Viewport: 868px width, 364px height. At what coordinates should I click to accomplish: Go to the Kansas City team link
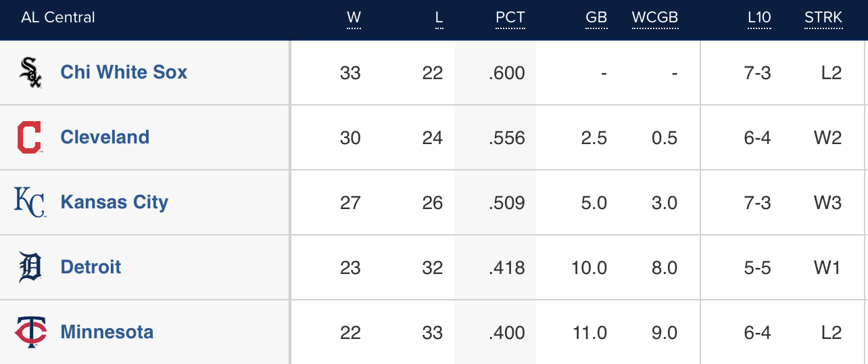tap(114, 202)
